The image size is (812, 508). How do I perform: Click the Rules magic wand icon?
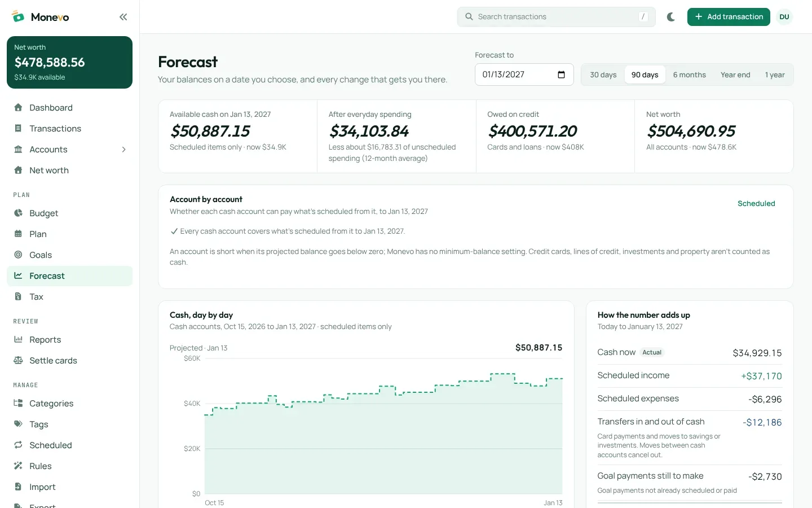point(18,466)
